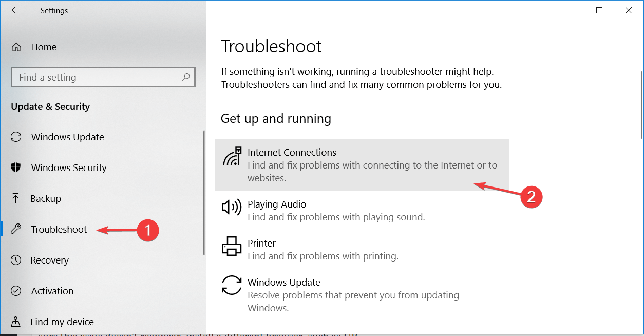644x336 pixels.
Task: Click the Home house icon
Action: (x=16, y=47)
